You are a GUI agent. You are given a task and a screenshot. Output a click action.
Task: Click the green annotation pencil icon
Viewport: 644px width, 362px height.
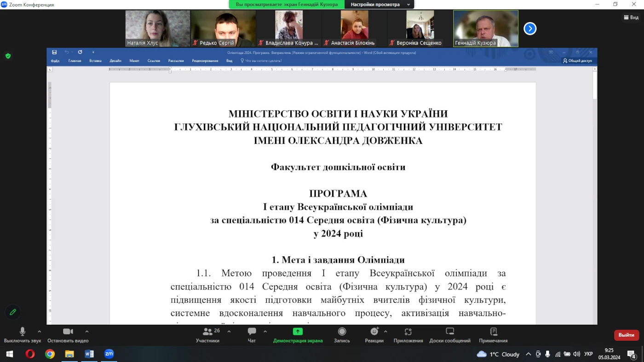click(13, 312)
